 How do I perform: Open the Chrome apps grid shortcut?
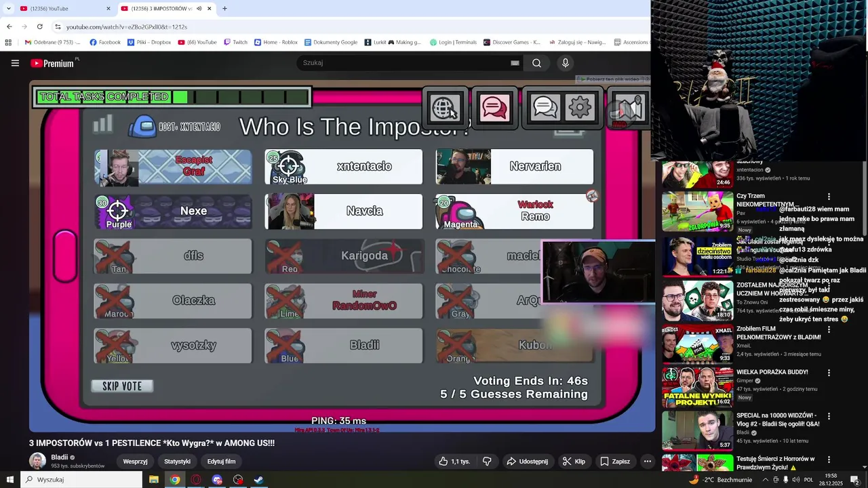(8, 42)
